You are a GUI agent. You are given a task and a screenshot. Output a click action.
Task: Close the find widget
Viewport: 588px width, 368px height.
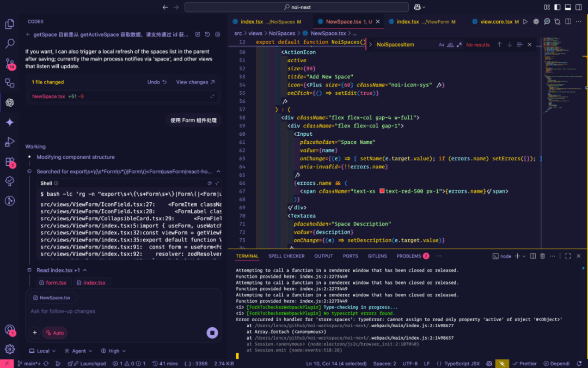530,45
